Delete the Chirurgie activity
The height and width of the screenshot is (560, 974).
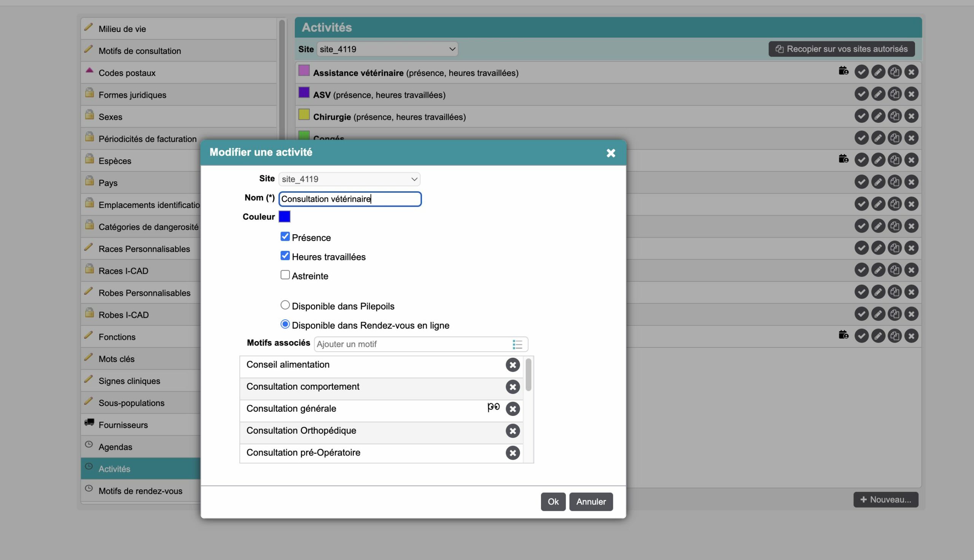pyautogui.click(x=911, y=116)
